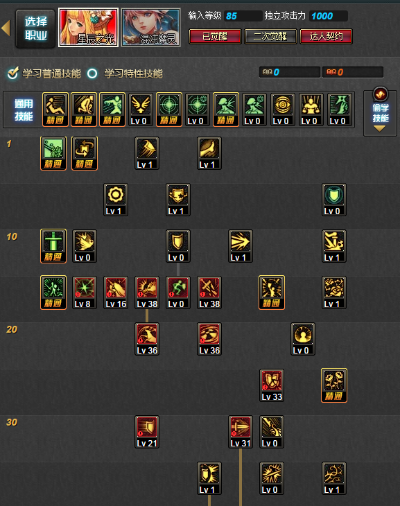400x506 pixels.
Task: Toggle the 达人契约 contract button
Action: pyautogui.click(x=326, y=36)
